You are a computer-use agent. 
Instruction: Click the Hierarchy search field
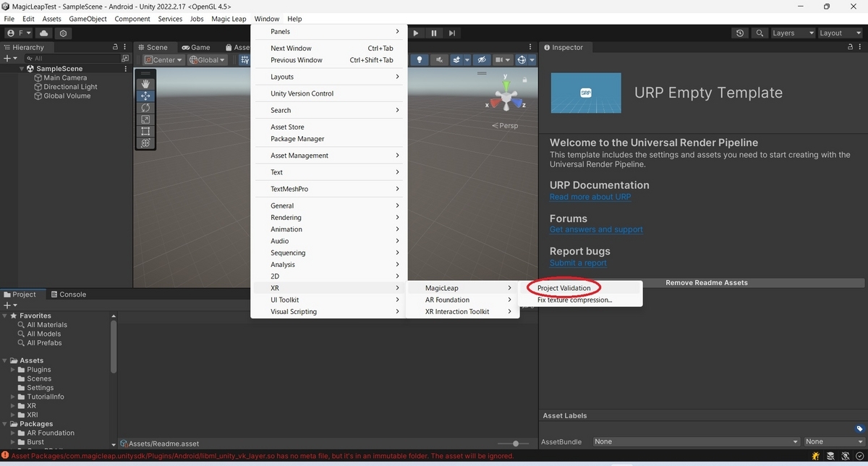pos(72,58)
